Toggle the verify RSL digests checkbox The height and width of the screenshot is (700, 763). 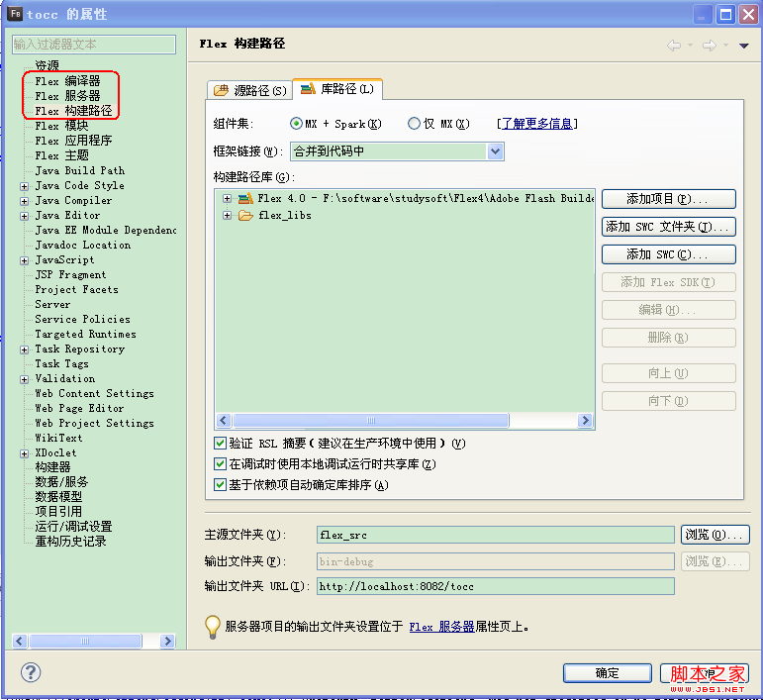pos(221,444)
